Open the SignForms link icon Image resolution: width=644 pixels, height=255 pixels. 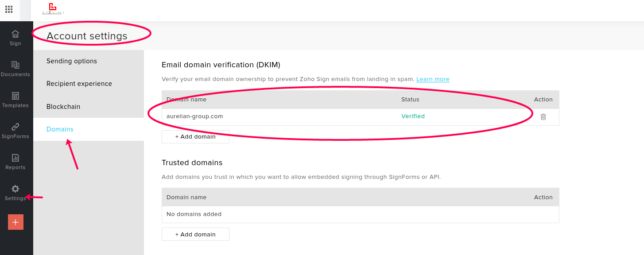pyautogui.click(x=16, y=127)
